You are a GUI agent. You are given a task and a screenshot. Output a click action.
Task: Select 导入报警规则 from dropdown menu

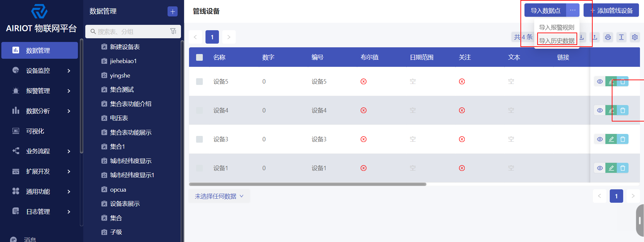(x=557, y=27)
